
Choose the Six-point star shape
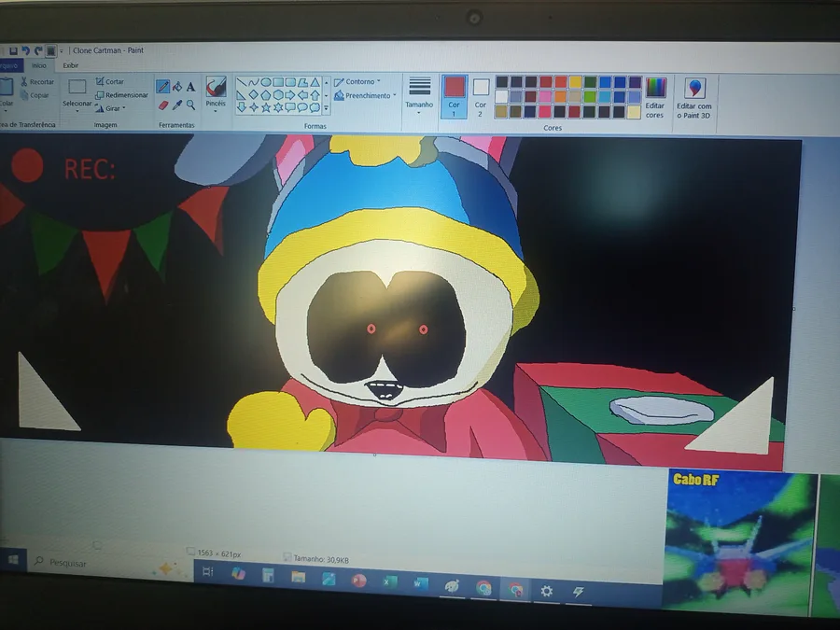pyautogui.click(x=278, y=107)
